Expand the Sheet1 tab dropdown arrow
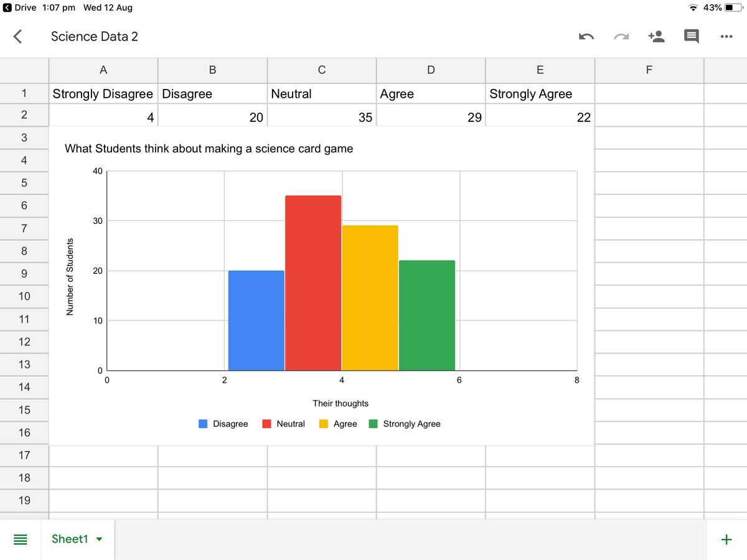Image resolution: width=747 pixels, height=560 pixels. pos(98,539)
